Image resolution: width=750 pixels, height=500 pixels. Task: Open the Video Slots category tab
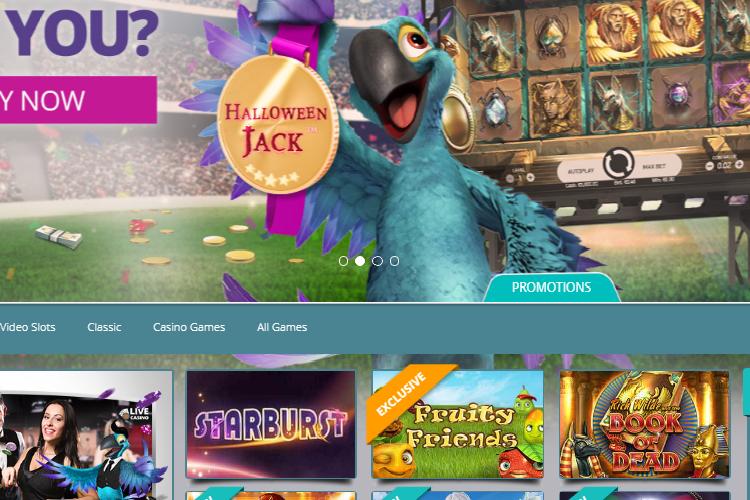point(28,327)
